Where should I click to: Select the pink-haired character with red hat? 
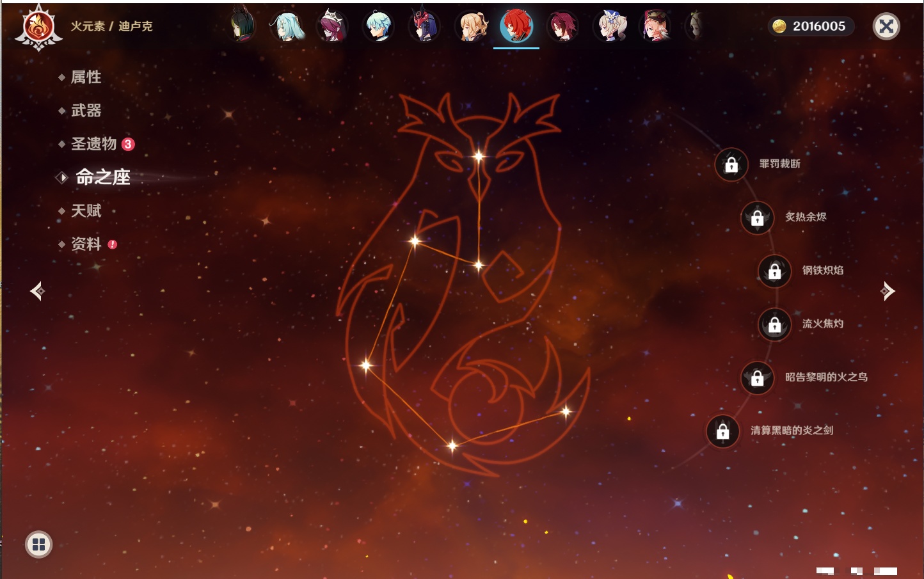(655, 26)
